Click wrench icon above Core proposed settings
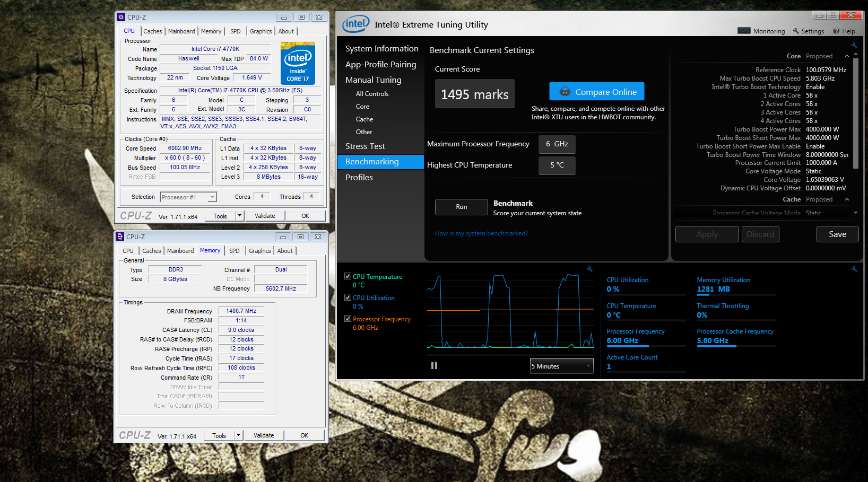The width and height of the screenshot is (868, 482). point(854,45)
